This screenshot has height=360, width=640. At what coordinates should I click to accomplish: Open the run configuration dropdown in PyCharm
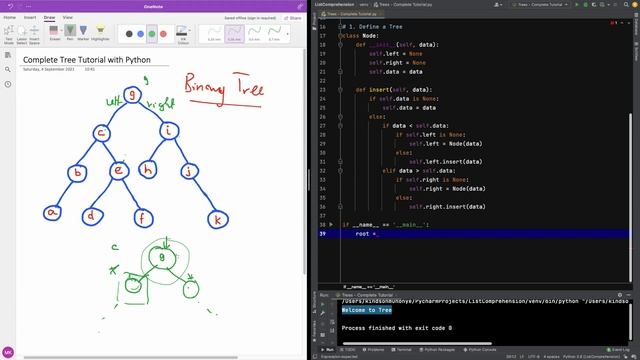coord(539,4)
